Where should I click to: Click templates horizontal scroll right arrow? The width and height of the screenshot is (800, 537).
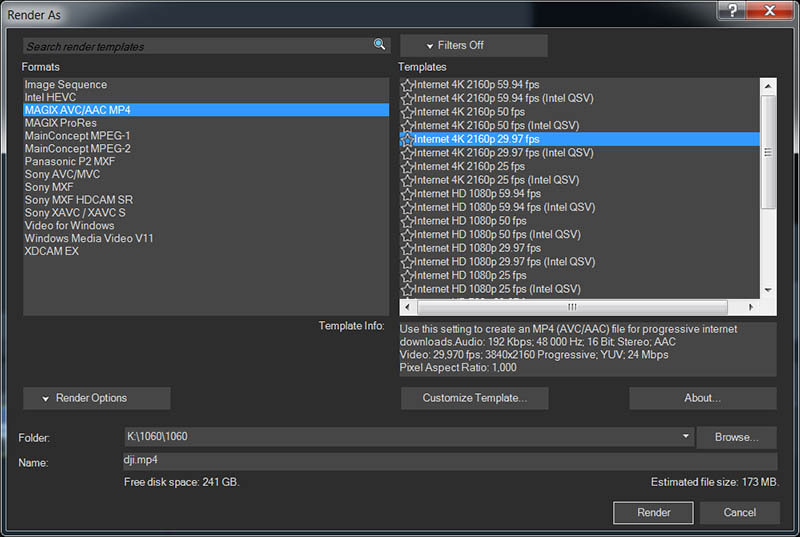click(751, 307)
